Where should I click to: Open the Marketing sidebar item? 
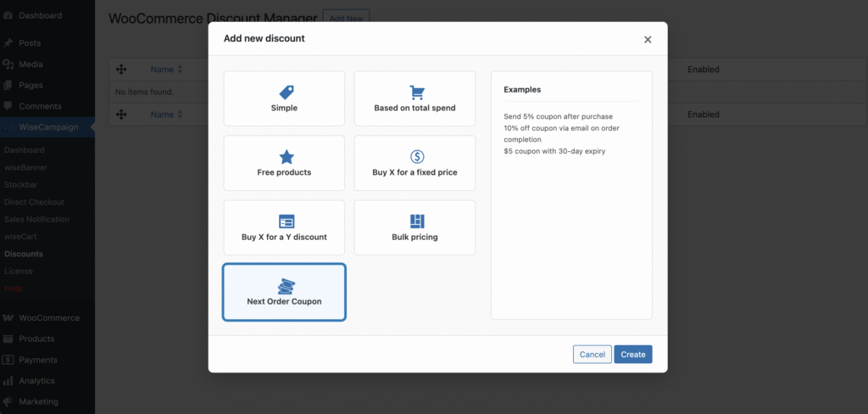point(38,401)
